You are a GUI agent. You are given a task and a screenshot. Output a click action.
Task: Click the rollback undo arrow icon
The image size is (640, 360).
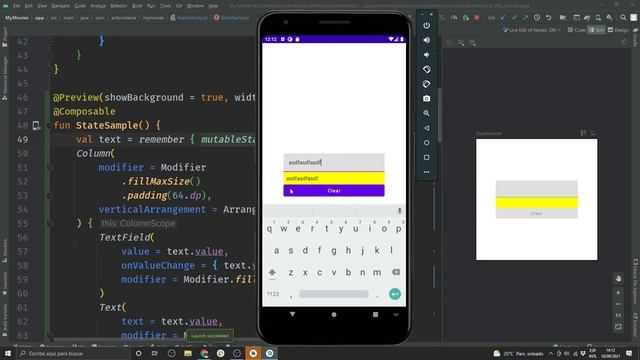(x=549, y=18)
